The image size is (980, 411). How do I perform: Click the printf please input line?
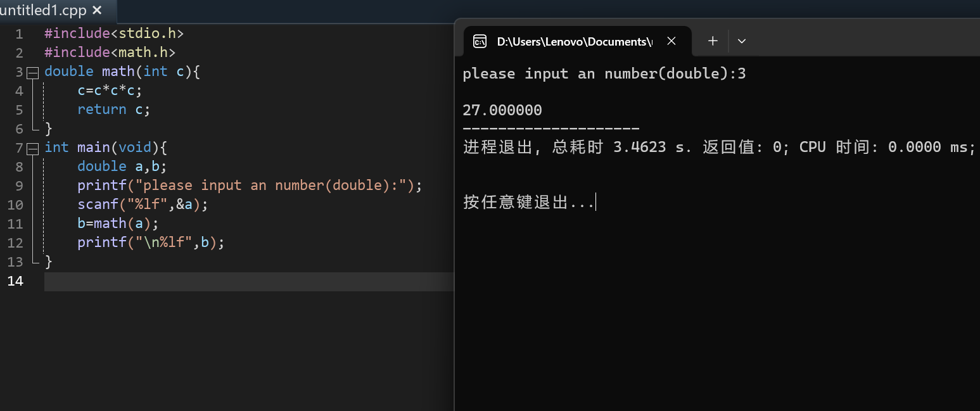(x=250, y=186)
